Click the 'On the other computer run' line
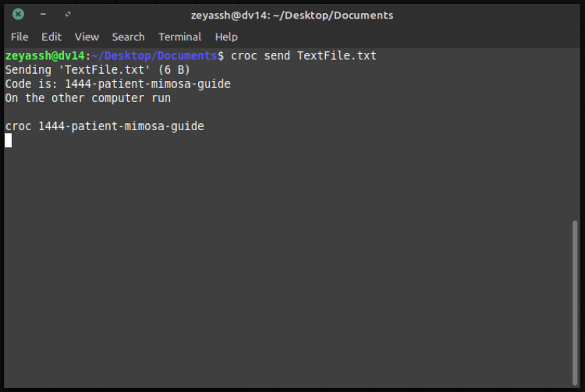This screenshot has height=392, width=585. click(x=87, y=98)
